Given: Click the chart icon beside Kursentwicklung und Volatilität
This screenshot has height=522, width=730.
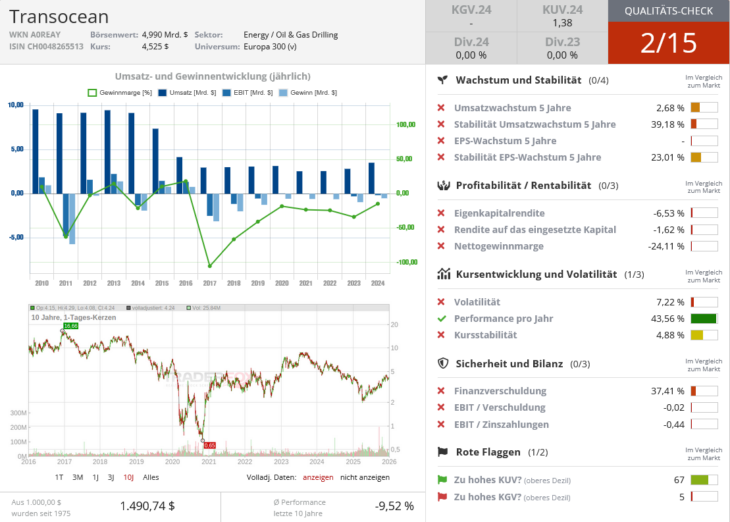Looking at the screenshot, I should click(442, 274).
